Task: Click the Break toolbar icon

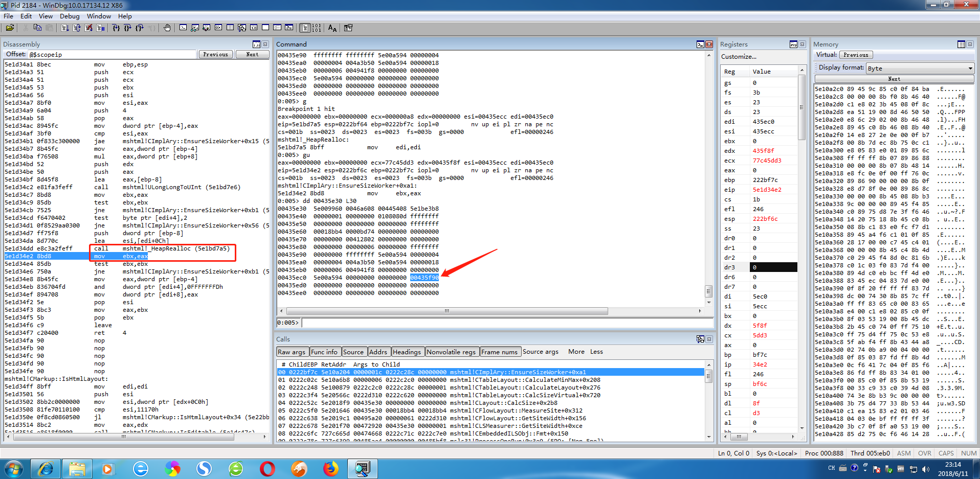Action: pos(100,28)
